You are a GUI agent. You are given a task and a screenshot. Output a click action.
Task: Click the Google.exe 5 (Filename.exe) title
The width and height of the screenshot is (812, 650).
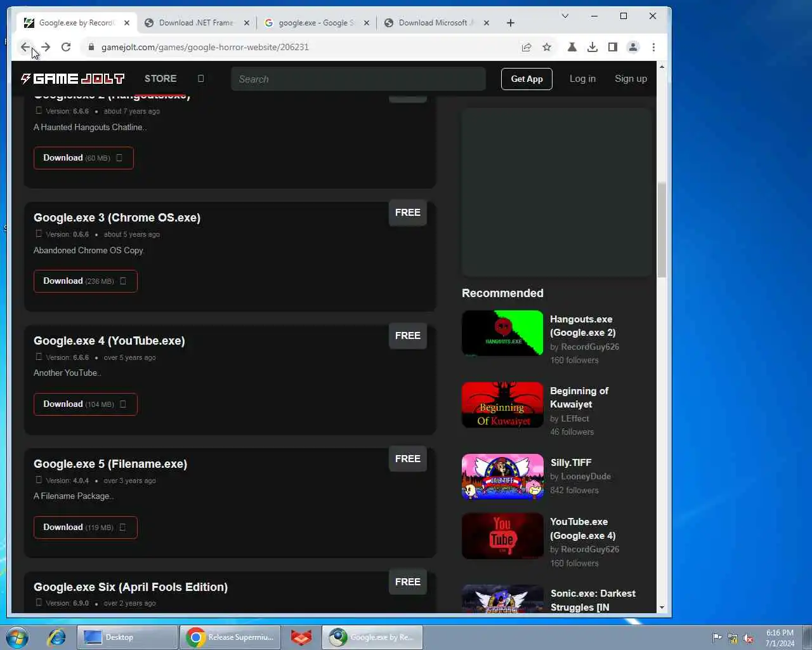point(110,464)
